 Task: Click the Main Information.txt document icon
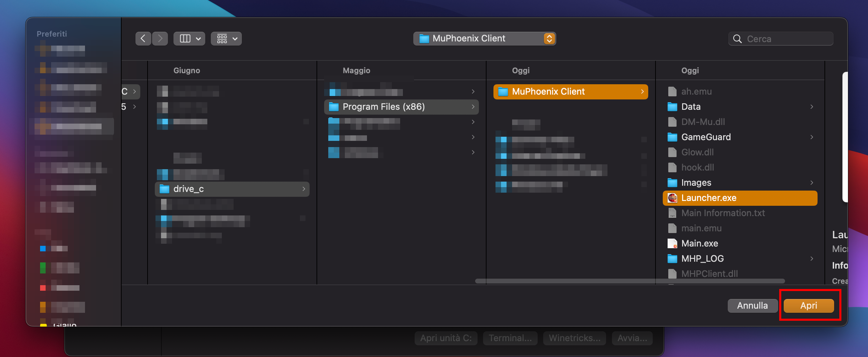(672, 213)
